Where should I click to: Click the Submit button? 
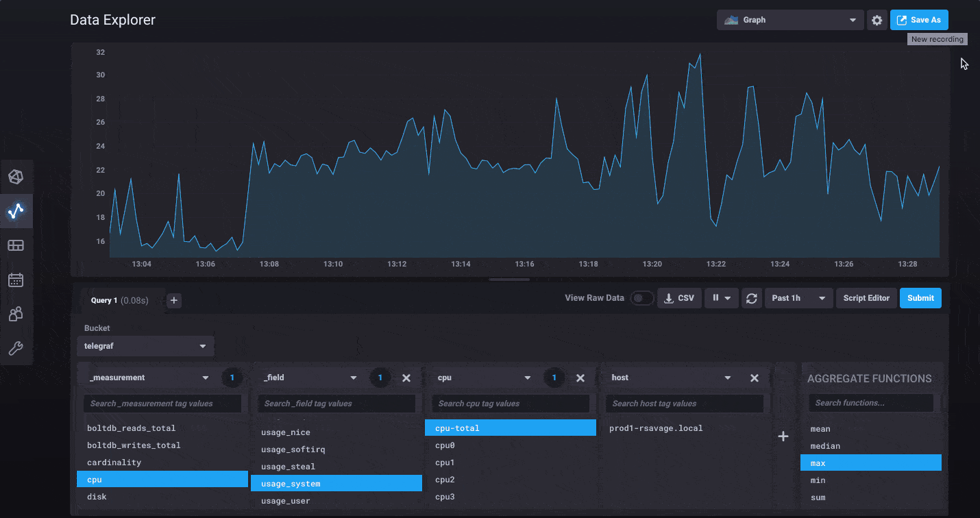[x=920, y=298]
